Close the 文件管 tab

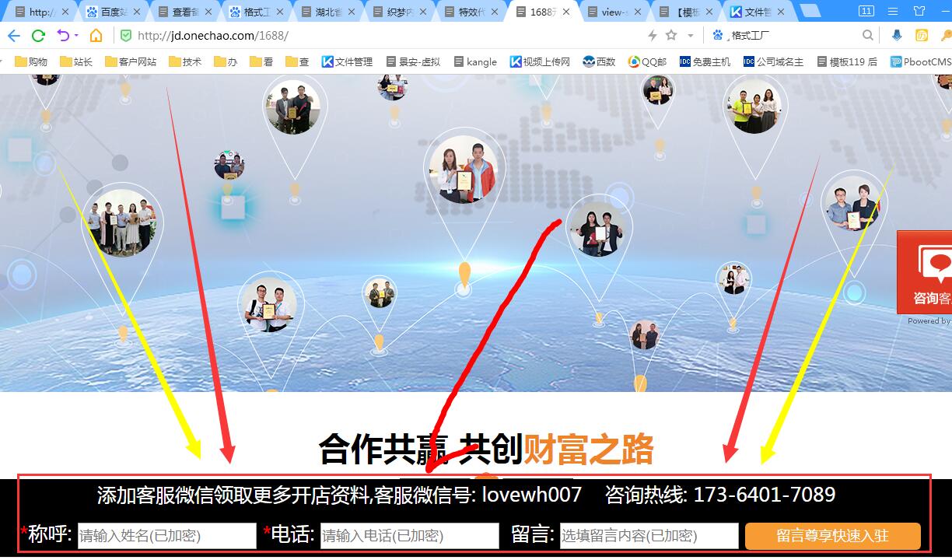click(781, 12)
